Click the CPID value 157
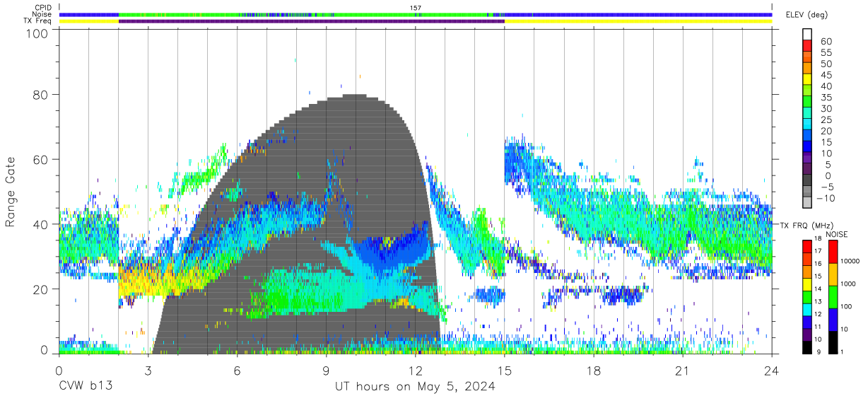The width and height of the screenshot is (868, 401). coord(416,8)
